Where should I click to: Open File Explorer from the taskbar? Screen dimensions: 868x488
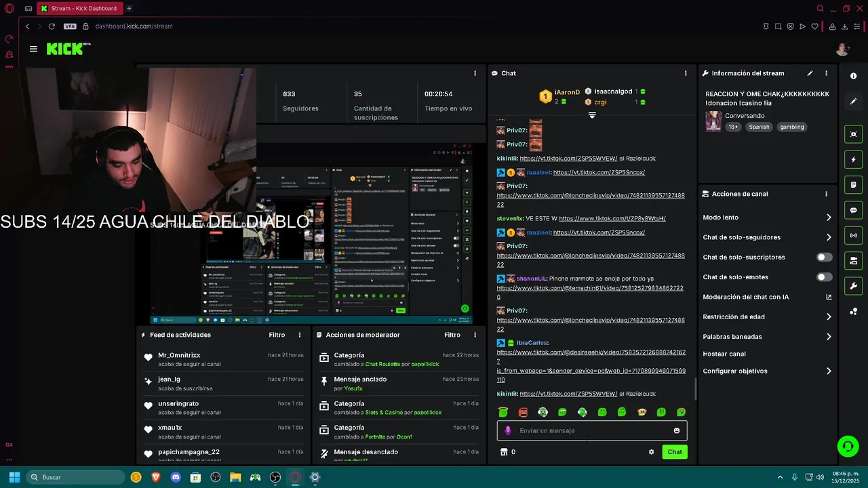click(x=235, y=477)
